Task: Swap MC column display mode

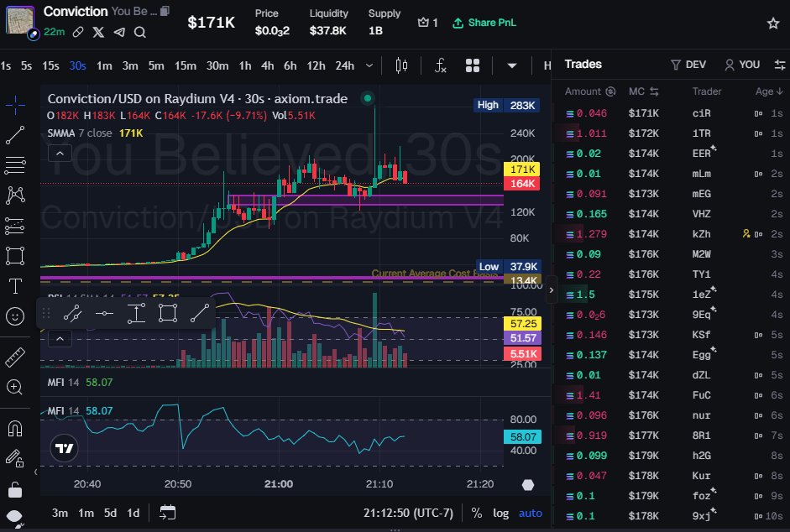Action: 654,91
